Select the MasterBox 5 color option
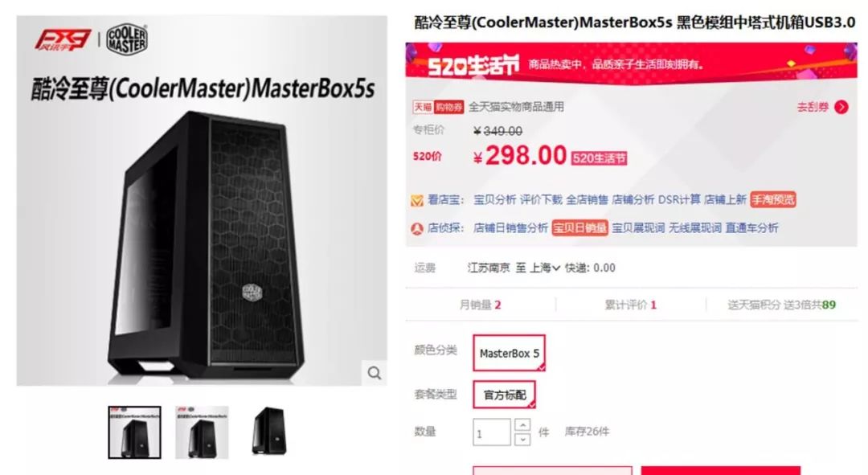 click(x=510, y=353)
